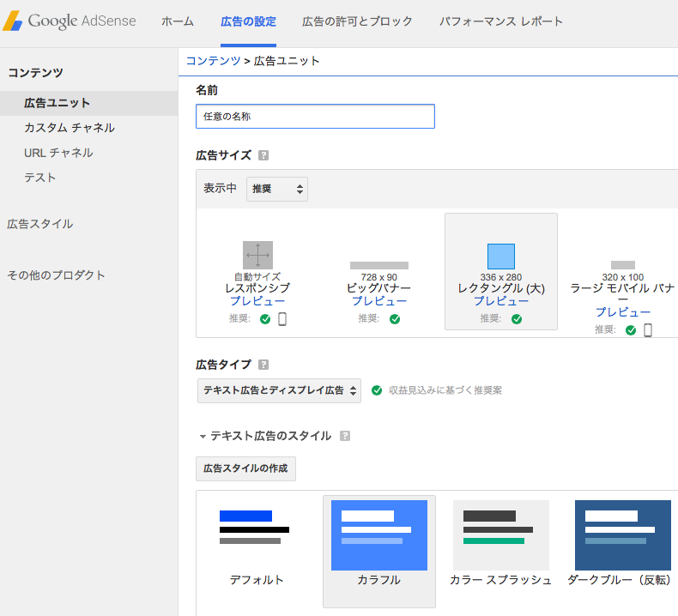The image size is (678, 616).
Task: Open カスタム チャネル in the sidebar
Action: (70, 128)
